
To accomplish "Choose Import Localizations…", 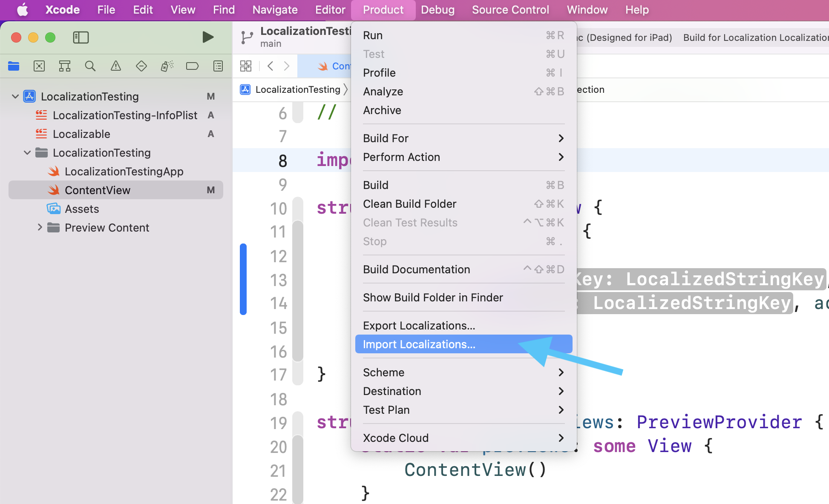I will tap(463, 344).
